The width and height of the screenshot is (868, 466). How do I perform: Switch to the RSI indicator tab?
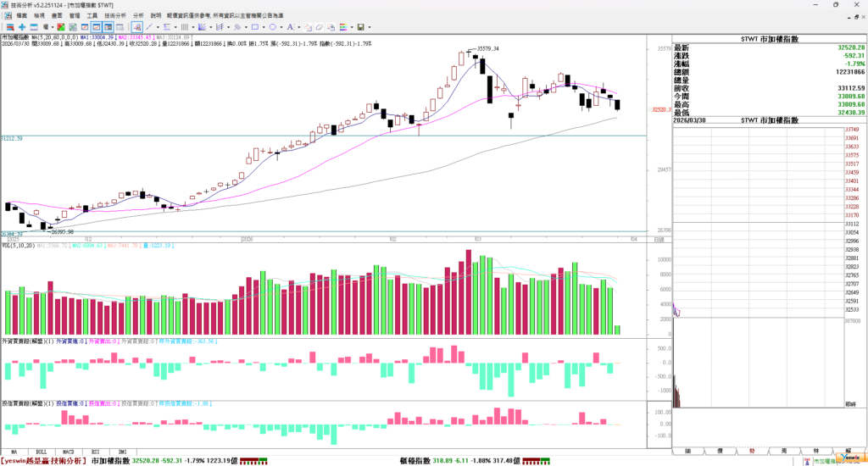tap(95, 452)
